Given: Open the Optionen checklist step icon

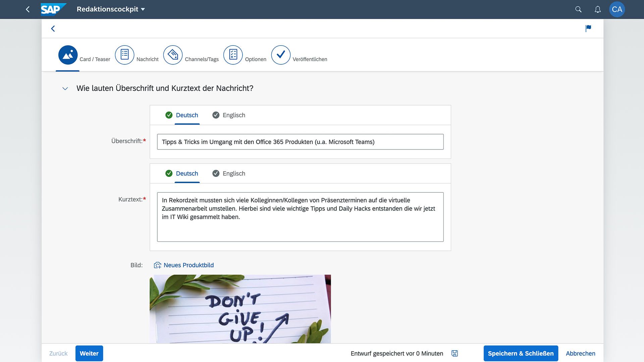Looking at the screenshot, I should [233, 55].
